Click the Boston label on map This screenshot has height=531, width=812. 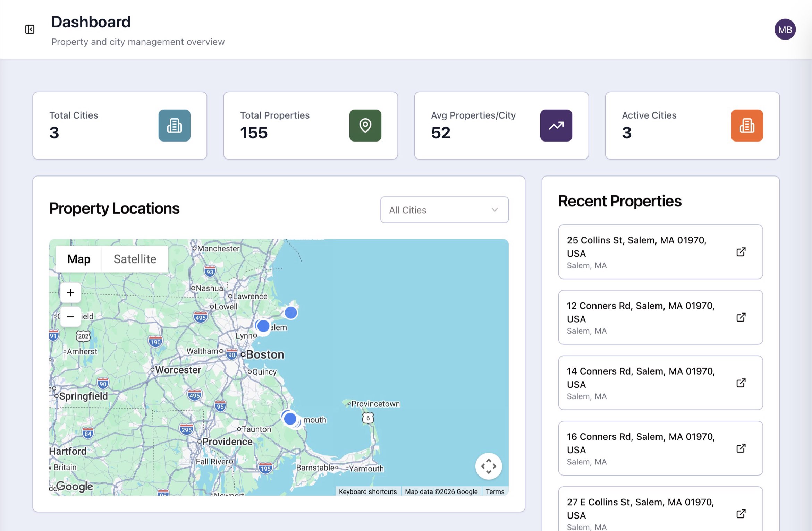click(x=265, y=355)
